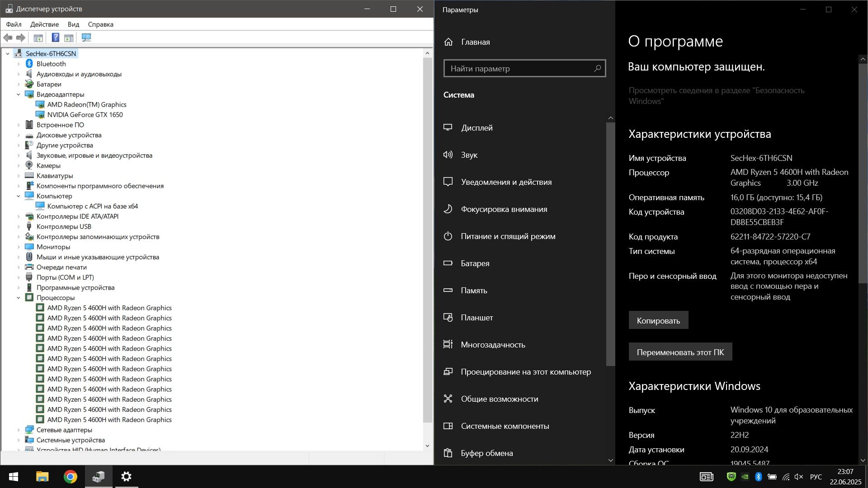The height and width of the screenshot is (488, 868).
Task: Open Память settings page
Action: [520, 291]
